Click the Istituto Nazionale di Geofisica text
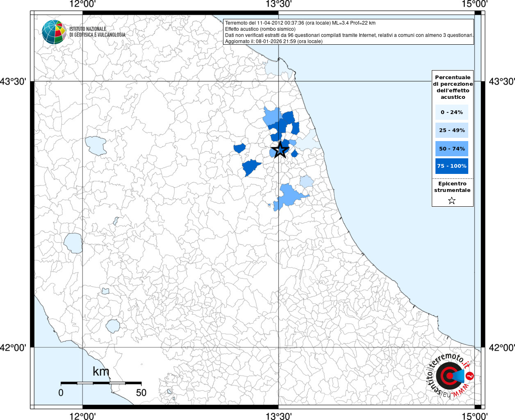515x420 pixels. [97, 32]
